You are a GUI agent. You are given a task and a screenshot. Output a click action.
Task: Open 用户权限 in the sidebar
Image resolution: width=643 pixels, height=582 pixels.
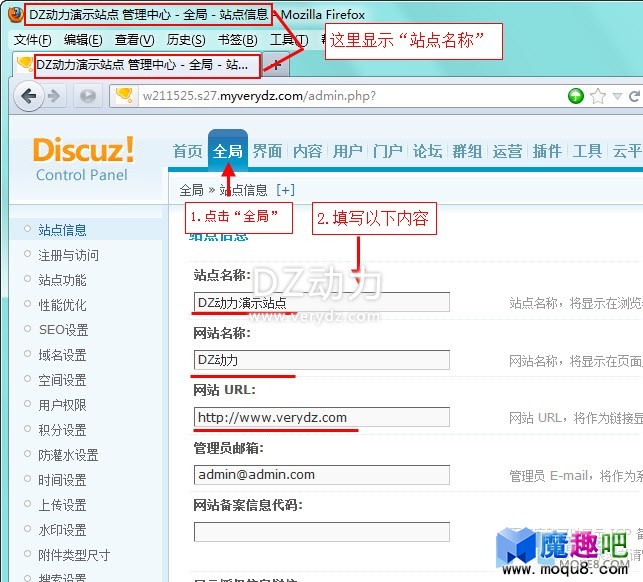pyautogui.click(x=62, y=405)
